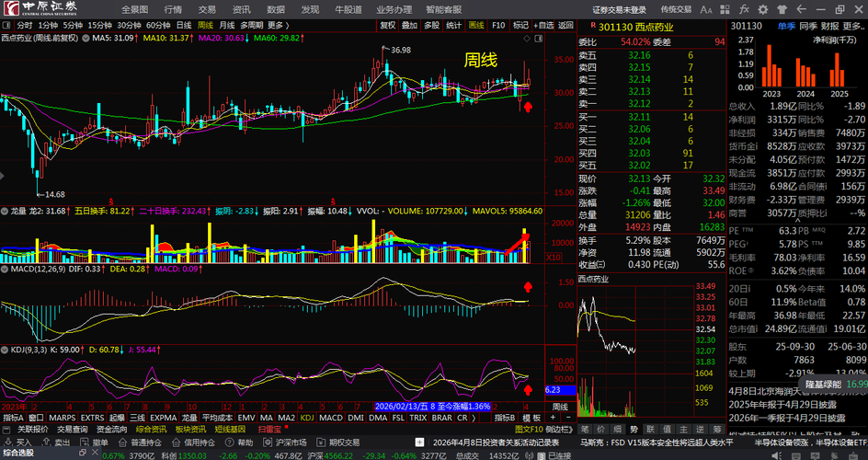This screenshot has height=460, width=868.
Task: Expand indicator settings arrow beside 西点药业(周线,前复权)
Action: point(86,38)
